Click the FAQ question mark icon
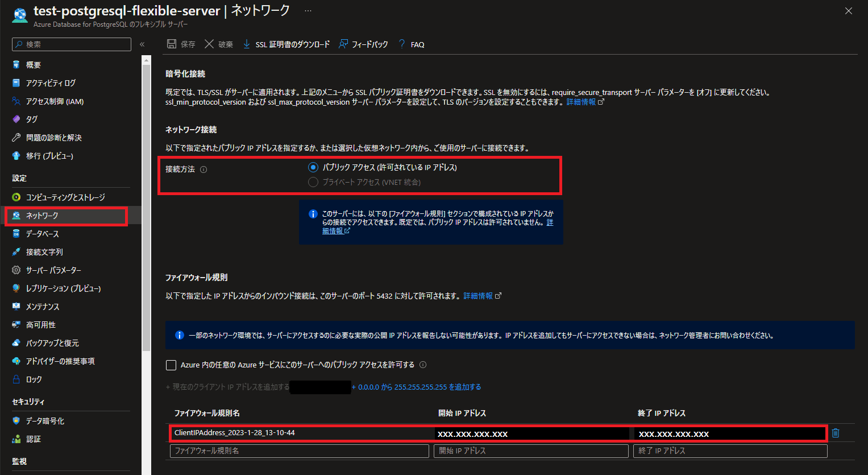Image resolution: width=868 pixels, height=475 pixels. 402,44
